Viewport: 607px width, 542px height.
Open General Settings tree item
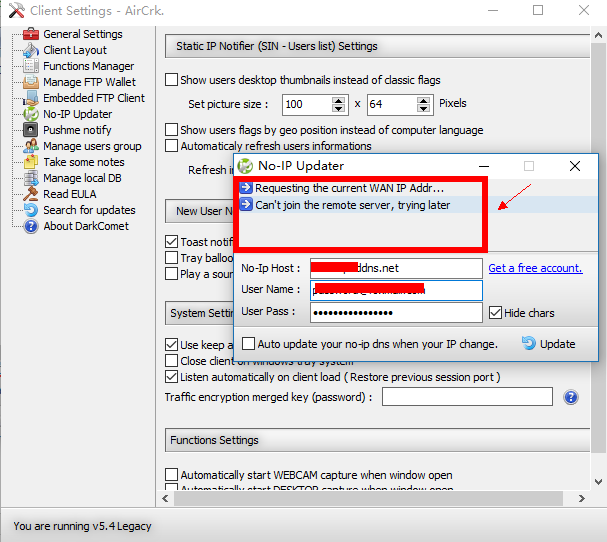click(82, 34)
